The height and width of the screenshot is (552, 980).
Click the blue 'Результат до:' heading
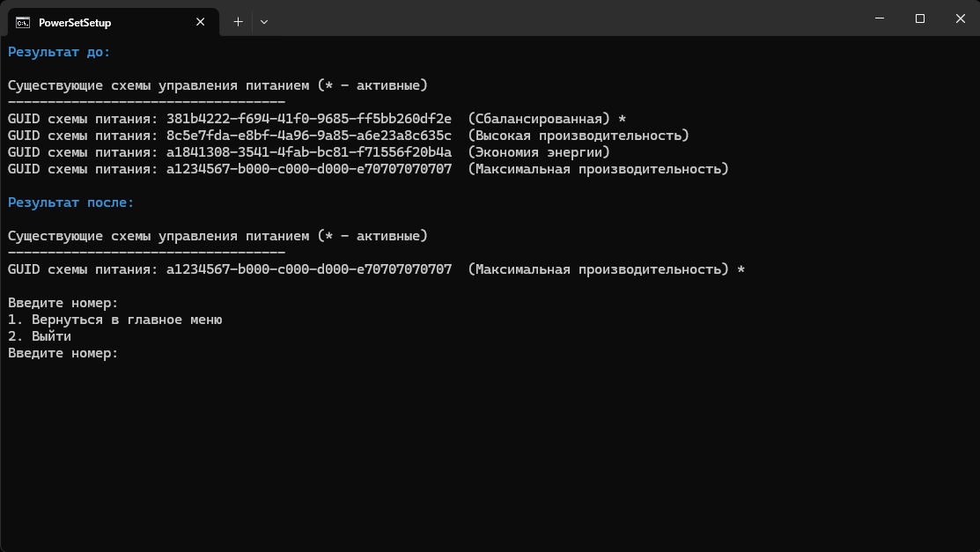pyautogui.click(x=59, y=52)
